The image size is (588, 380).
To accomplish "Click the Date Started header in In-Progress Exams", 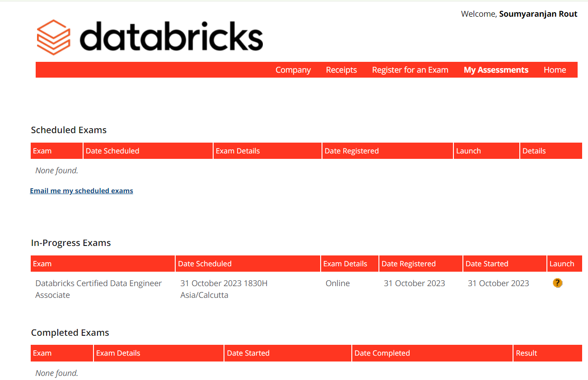I will click(x=487, y=264).
